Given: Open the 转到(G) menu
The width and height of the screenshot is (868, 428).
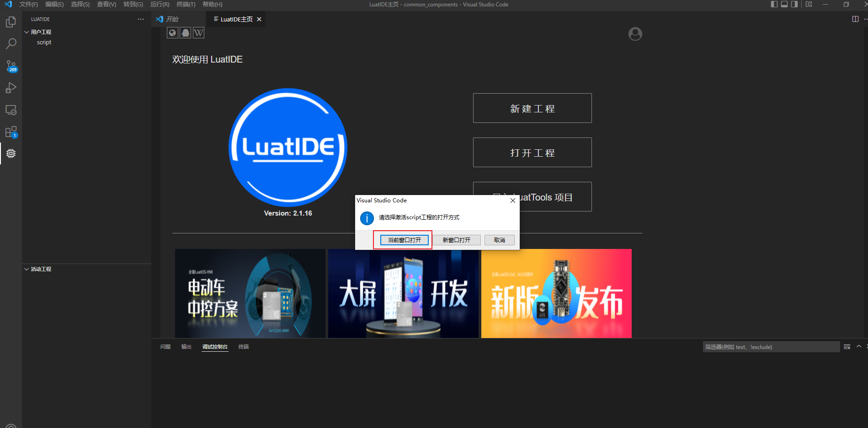Looking at the screenshot, I should click(x=133, y=4).
